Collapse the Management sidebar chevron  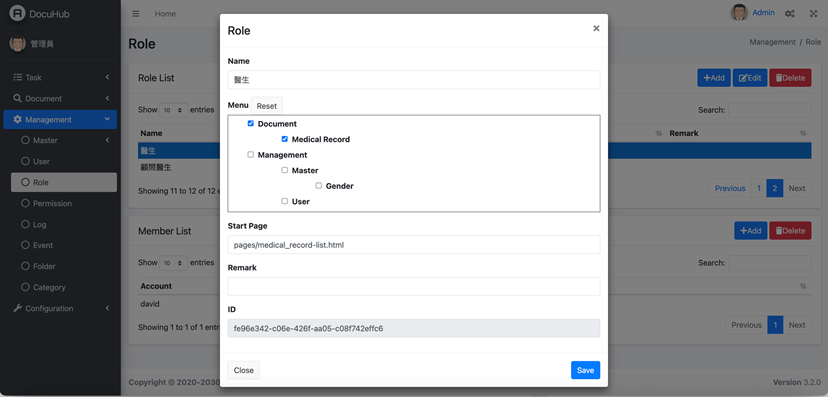(107, 119)
